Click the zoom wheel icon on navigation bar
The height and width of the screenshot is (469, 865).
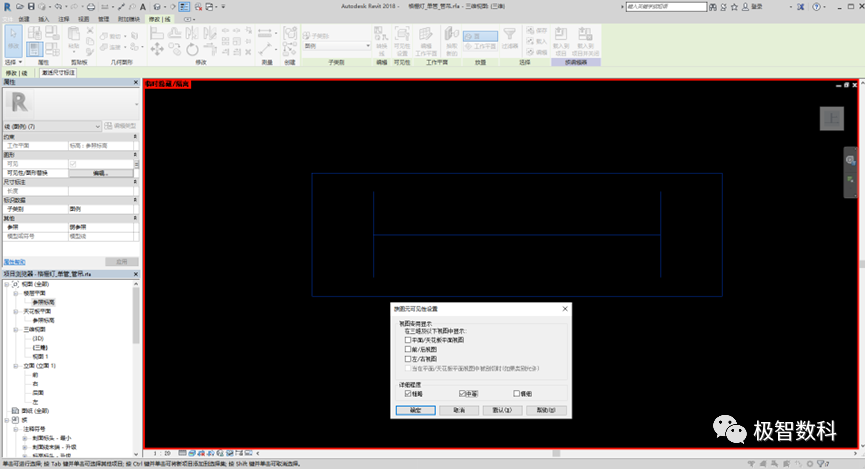850,160
